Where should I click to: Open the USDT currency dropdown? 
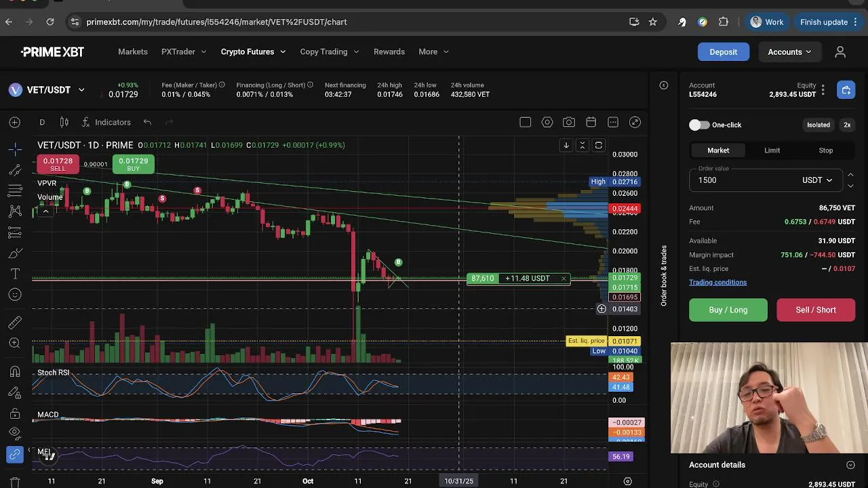(x=817, y=180)
